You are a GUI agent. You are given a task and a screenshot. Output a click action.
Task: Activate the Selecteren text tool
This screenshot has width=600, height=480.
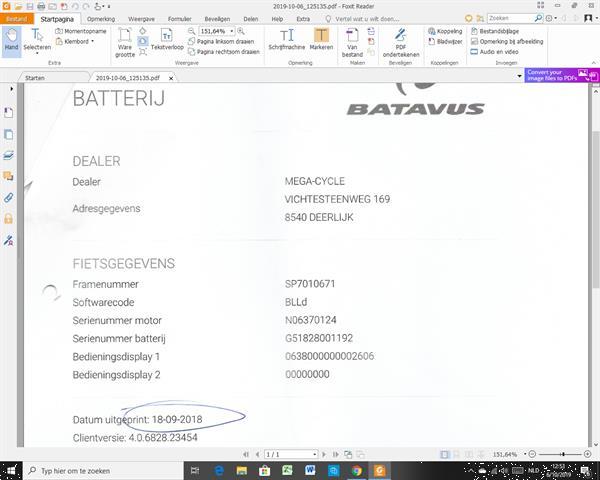pyautogui.click(x=37, y=41)
